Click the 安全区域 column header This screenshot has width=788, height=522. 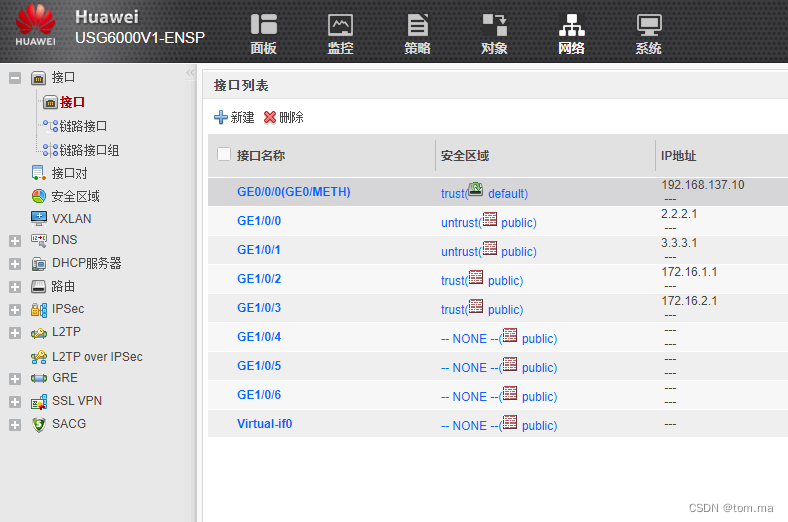[465, 156]
